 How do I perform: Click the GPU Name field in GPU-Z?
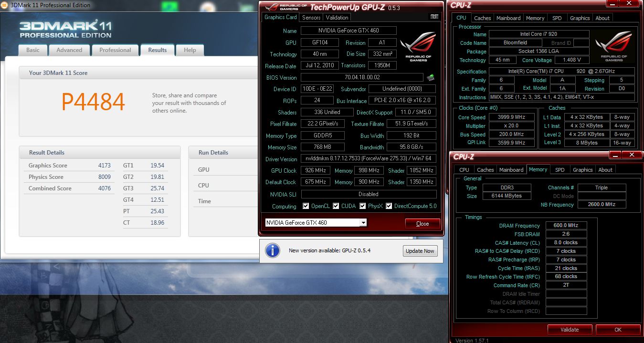tap(349, 31)
